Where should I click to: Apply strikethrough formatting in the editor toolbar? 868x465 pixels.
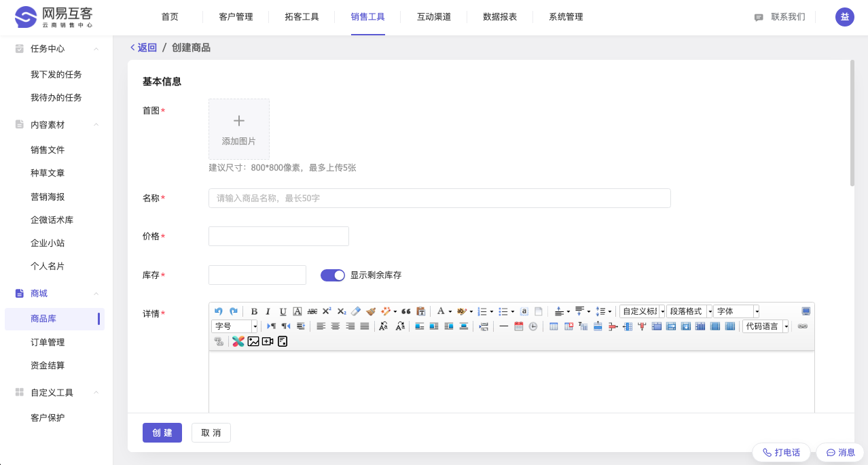[312, 311]
